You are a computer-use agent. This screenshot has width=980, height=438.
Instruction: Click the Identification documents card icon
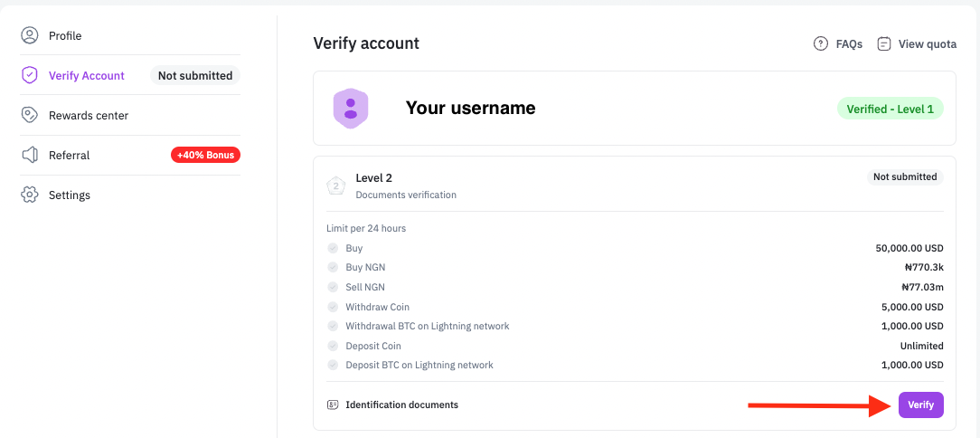tap(333, 405)
